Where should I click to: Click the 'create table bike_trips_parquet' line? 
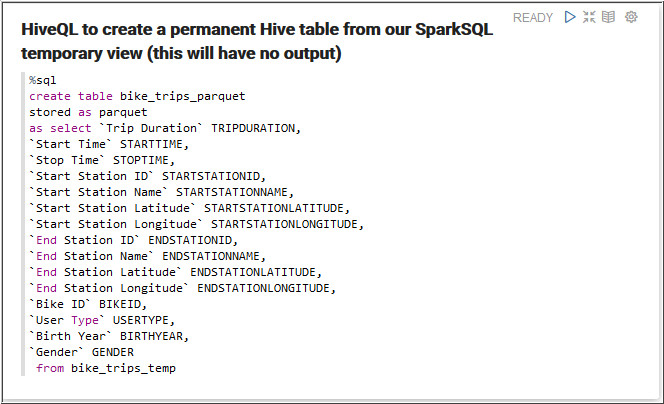pos(137,96)
